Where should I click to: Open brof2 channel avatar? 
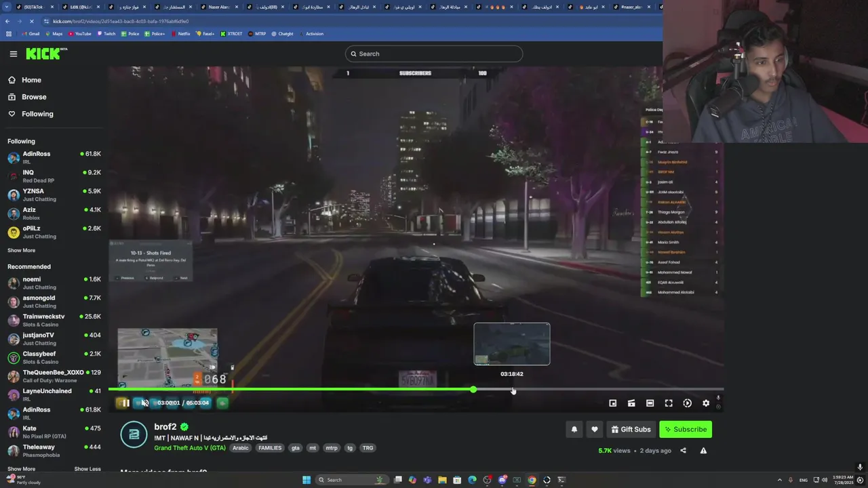pos(134,434)
